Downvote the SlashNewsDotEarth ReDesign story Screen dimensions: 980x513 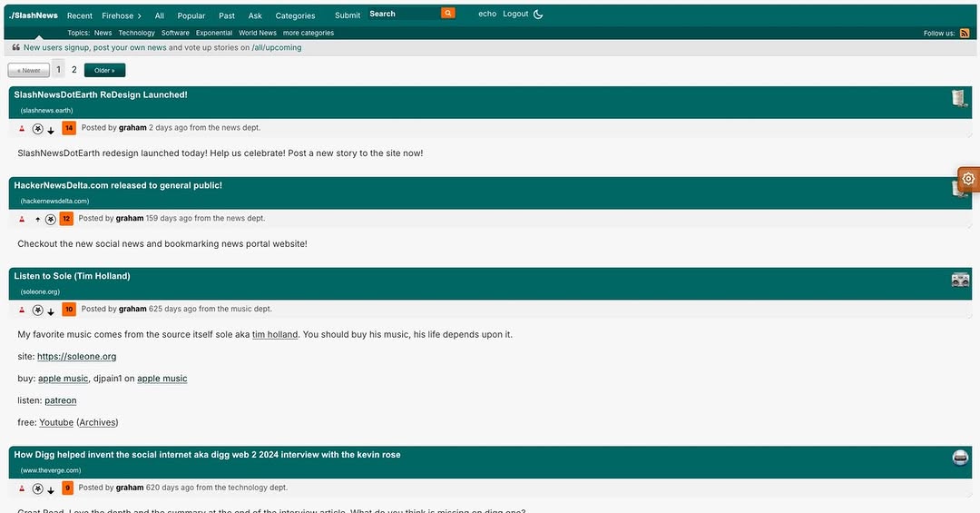(x=51, y=130)
